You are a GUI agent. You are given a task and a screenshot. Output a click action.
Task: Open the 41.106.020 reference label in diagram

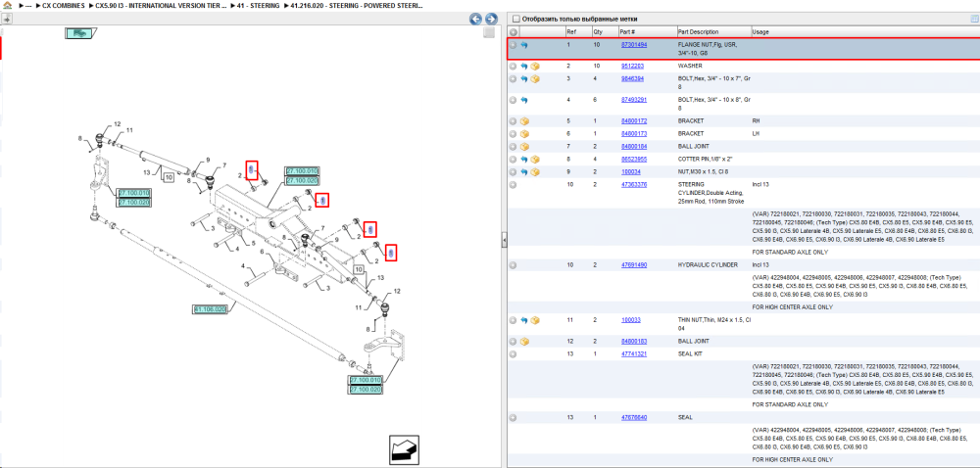[x=210, y=308]
